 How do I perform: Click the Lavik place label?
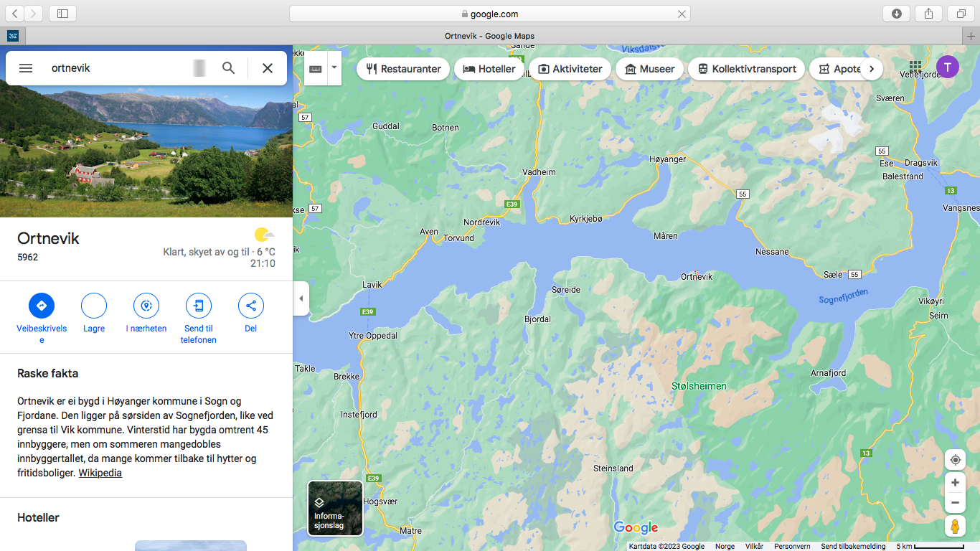point(372,285)
